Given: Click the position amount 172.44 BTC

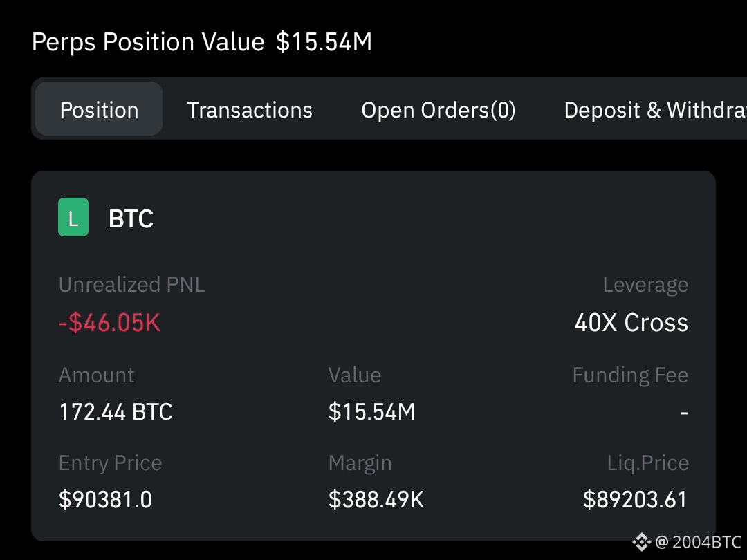Looking at the screenshot, I should (115, 411).
